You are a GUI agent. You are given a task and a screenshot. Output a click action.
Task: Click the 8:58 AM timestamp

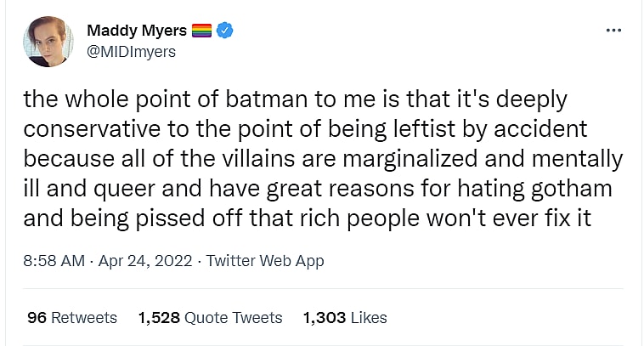click(54, 261)
